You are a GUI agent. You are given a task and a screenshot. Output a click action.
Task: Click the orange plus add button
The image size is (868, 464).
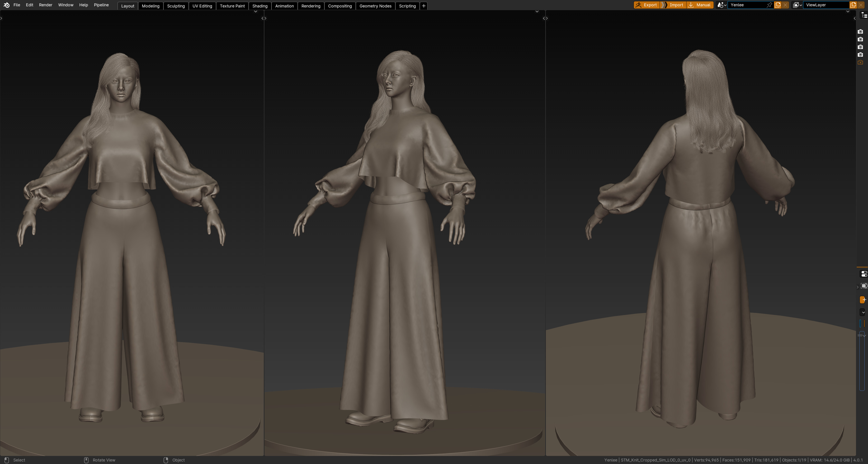click(x=863, y=300)
